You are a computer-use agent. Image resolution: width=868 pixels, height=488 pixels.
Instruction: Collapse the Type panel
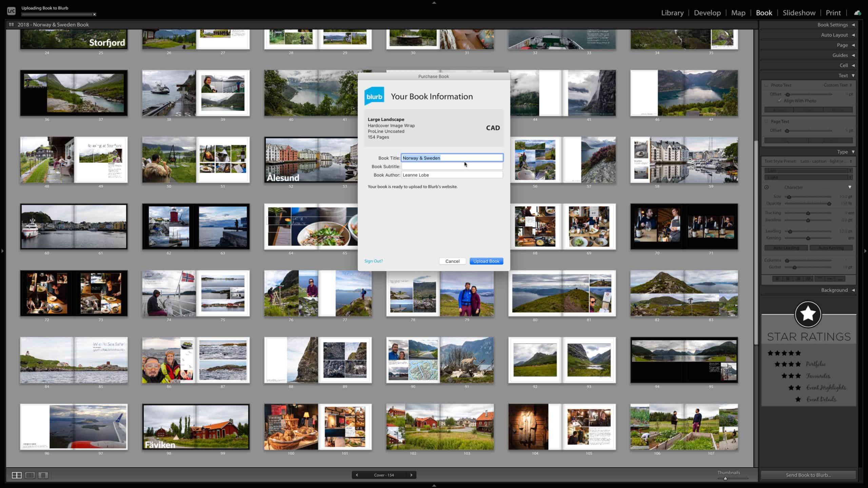pos(853,152)
